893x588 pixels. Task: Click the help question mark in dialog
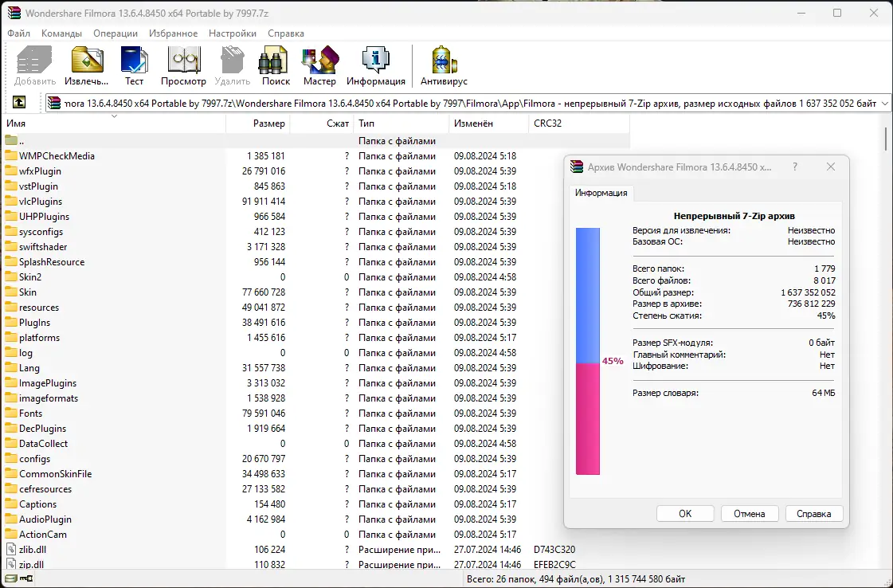pos(795,167)
